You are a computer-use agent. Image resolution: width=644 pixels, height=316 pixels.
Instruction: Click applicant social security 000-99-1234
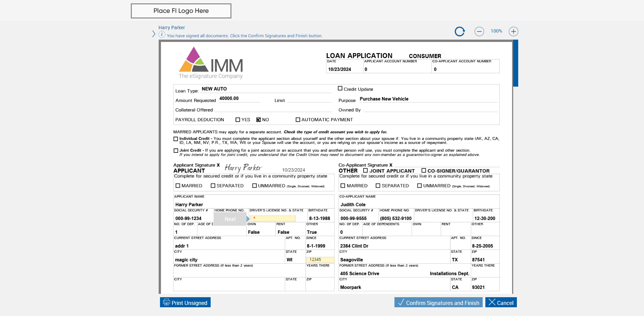189,218
